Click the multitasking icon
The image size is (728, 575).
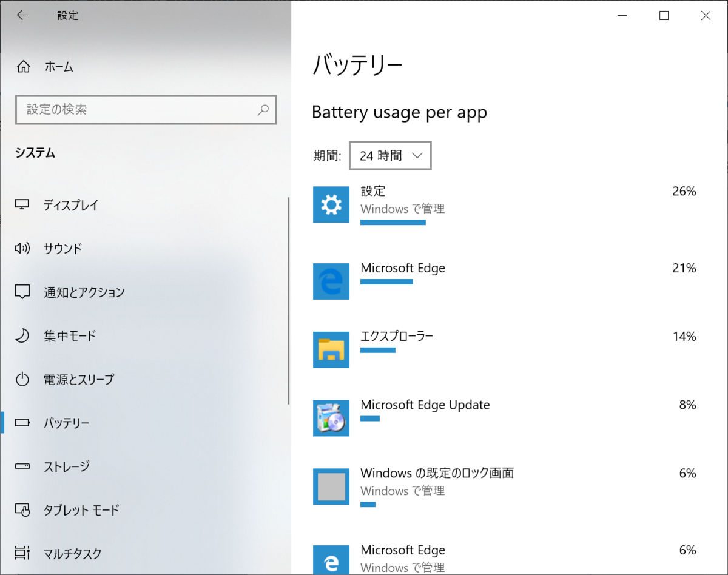22,553
